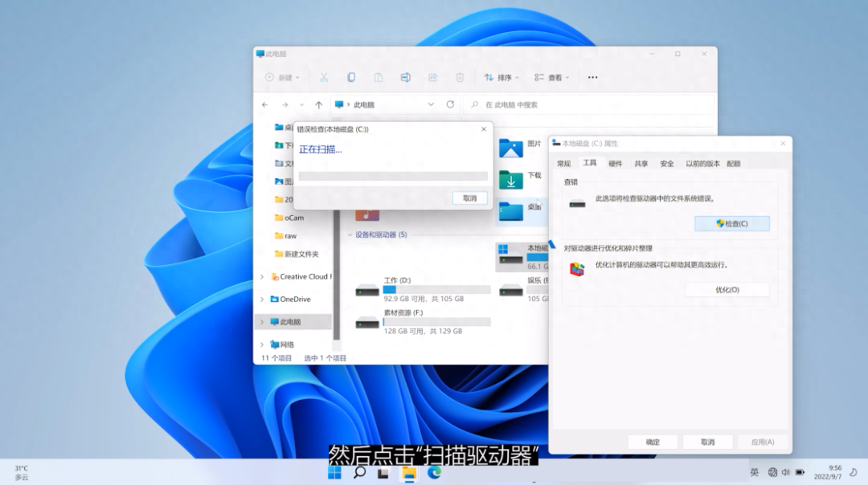Switch to the 常规 tab in properties
868x485 pixels.
(564, 163)
